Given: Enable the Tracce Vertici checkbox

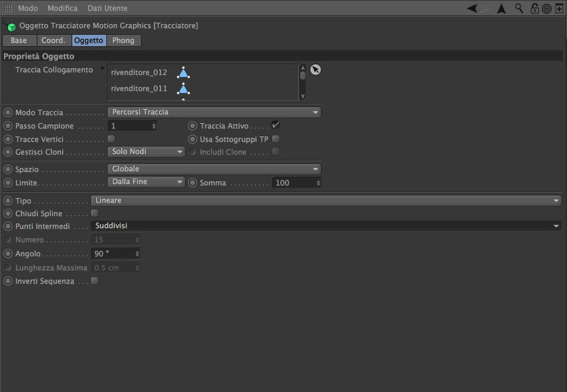Looking at the screenshot, I should [112, 139].
